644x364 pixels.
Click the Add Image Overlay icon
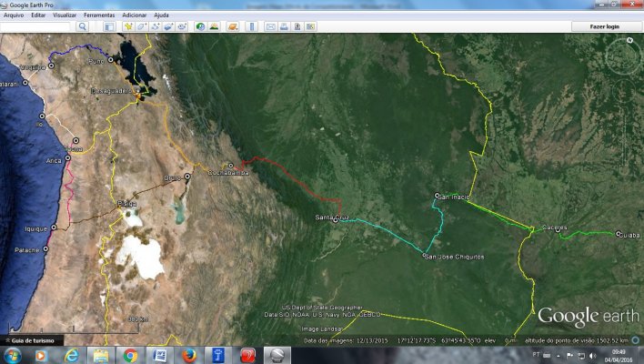pyautogui.click(x=169, y=26)
